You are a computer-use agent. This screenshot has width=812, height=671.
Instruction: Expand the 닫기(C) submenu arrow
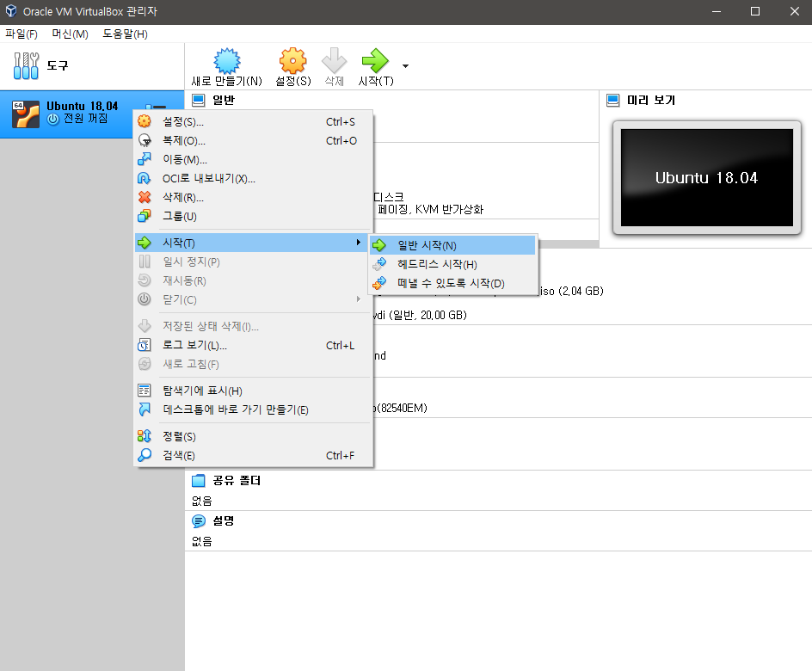[359, 299]
